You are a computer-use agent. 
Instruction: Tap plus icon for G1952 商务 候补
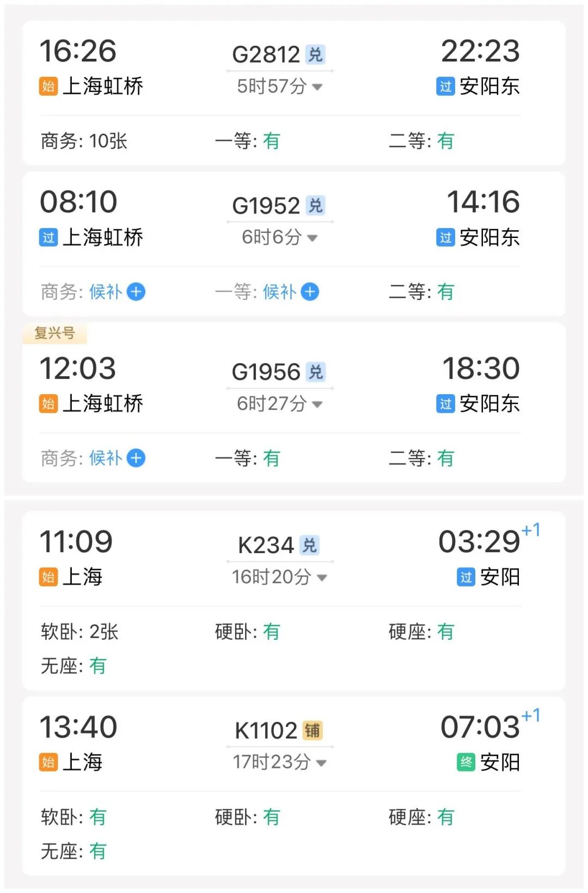click(136, 292)
